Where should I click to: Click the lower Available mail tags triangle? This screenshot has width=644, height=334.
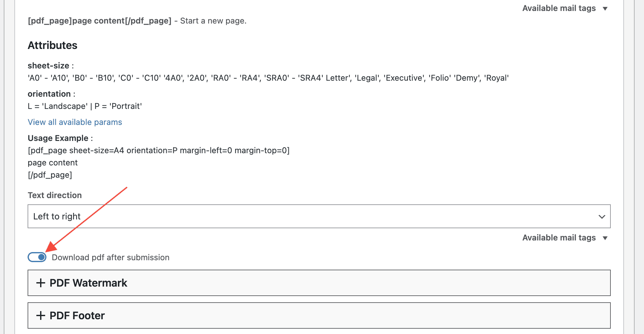605,238
